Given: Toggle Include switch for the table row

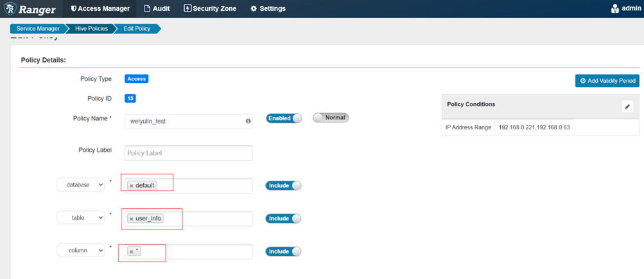Looking at the screenshot, I should pyautogui.click(x=283, y=219).
